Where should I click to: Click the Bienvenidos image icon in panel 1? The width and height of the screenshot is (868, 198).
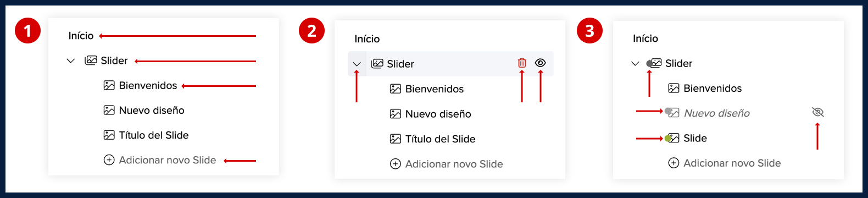pyautogui.click(x=109, y=85)
